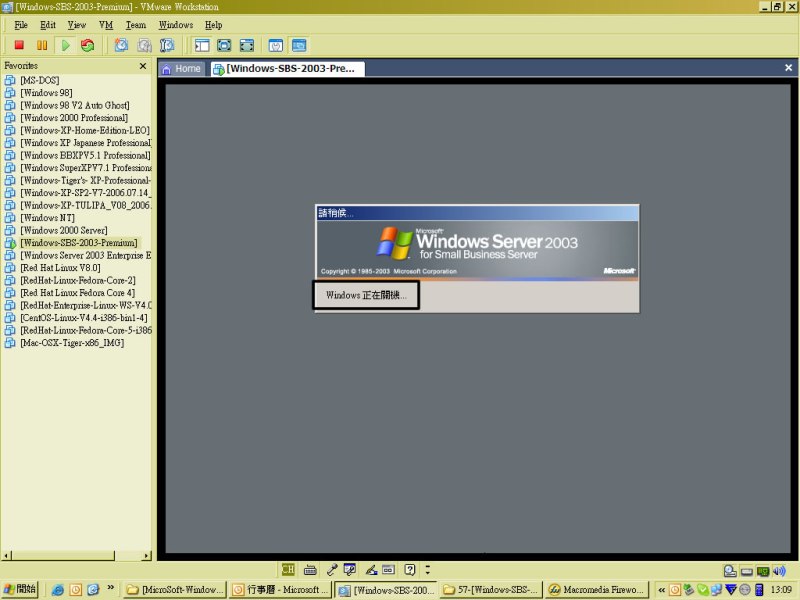Select [Windows-XP-SP2-V7-2006.07.14_ favorite
Image resolution: width=800 pixels, height=600 pixels.
[85, 193]
